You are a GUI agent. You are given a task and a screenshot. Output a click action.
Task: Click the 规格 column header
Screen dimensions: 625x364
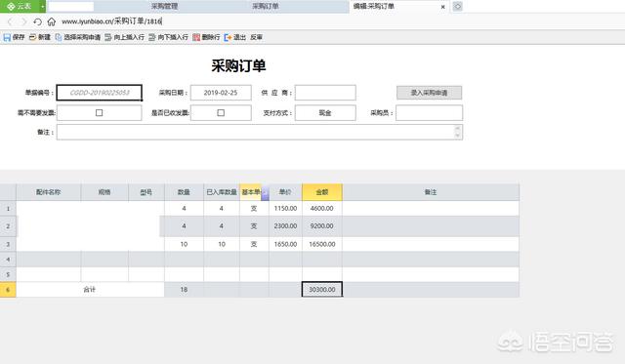104,192
